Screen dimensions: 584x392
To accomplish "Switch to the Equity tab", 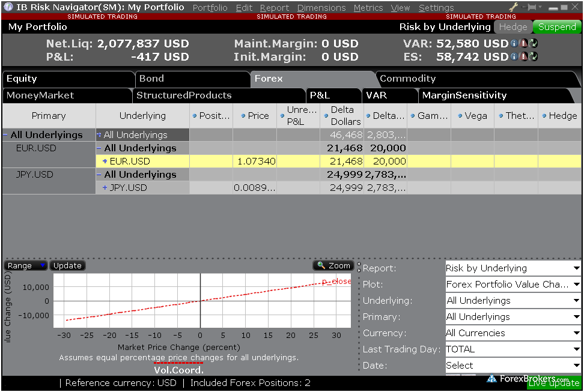I will coord(68,79).
